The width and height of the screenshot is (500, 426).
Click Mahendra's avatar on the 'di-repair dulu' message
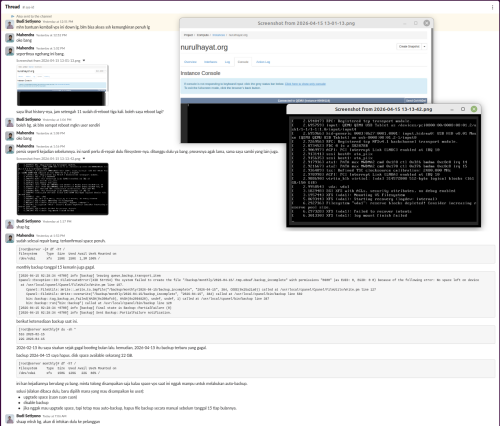pos(10,149)
